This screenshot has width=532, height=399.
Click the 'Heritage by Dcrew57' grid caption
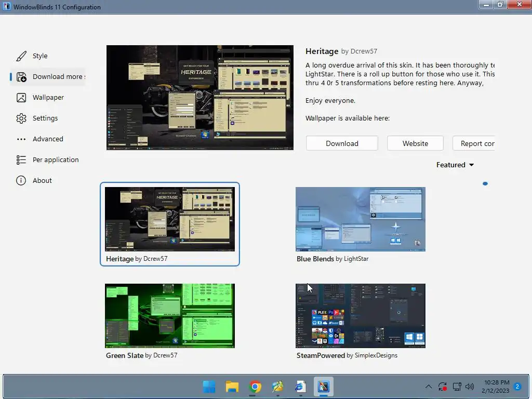tap(137, 259)
